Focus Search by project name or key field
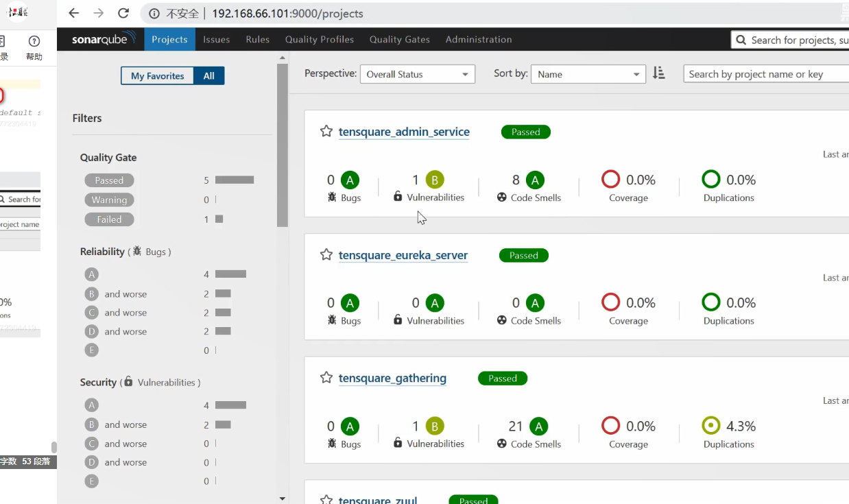This screenshot has height=504, width=849. (766, 74)
